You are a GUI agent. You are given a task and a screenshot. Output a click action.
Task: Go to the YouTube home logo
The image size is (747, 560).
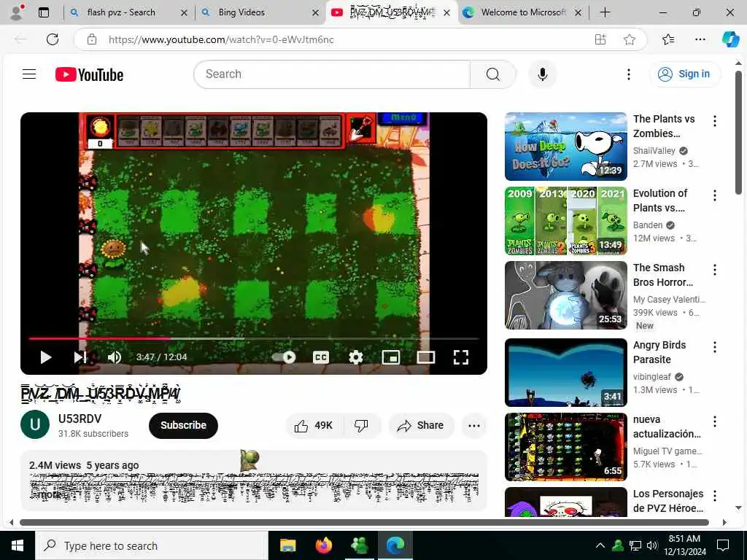tap(89, 74)
